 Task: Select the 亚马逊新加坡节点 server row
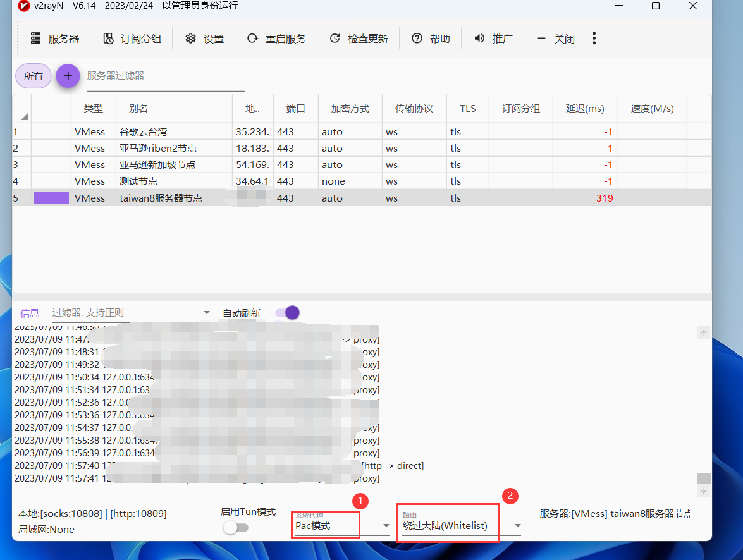point(362,165)
